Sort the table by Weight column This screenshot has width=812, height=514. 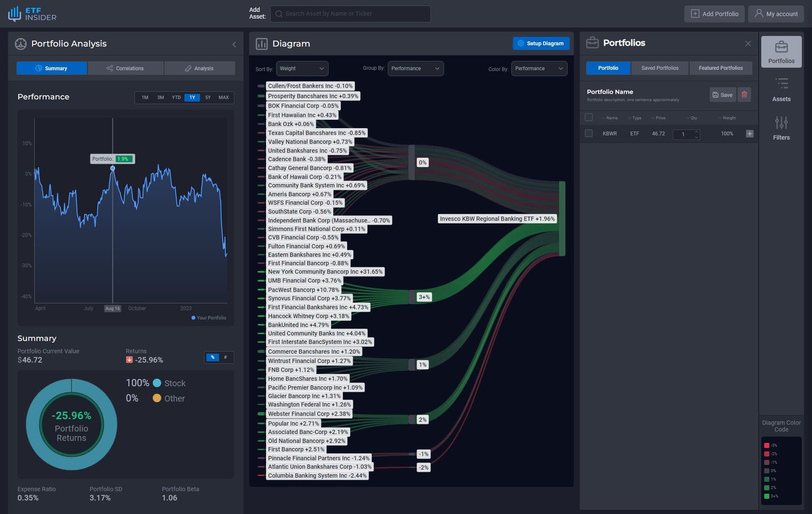(727, 118)
